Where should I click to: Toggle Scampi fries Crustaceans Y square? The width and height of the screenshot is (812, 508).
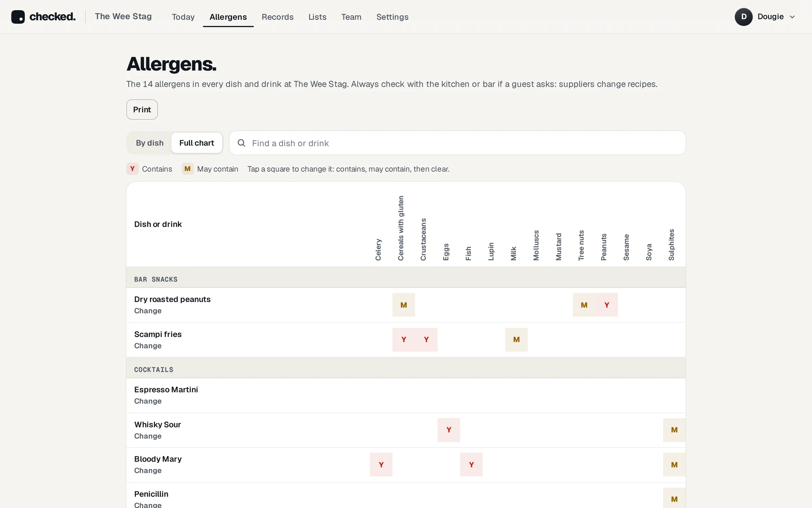426,339
